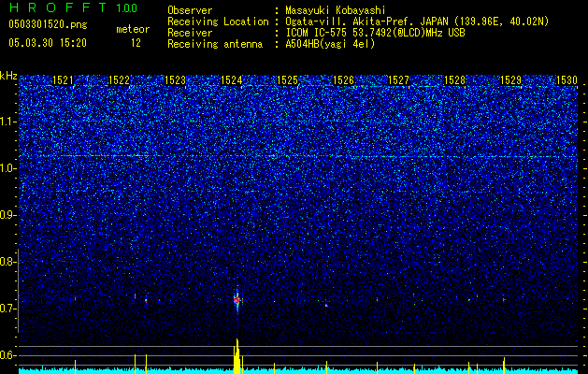Image resolution: width=588 pixels, height=374 pixels.
Task: Click the 1528 time marker
Action: pyautogui.click(x=454, y=80)
